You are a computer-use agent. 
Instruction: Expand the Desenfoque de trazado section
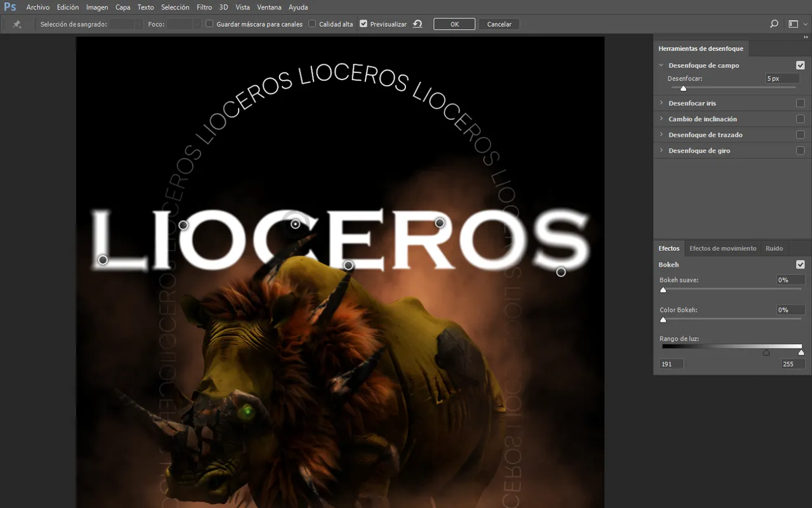click(661, 135)
